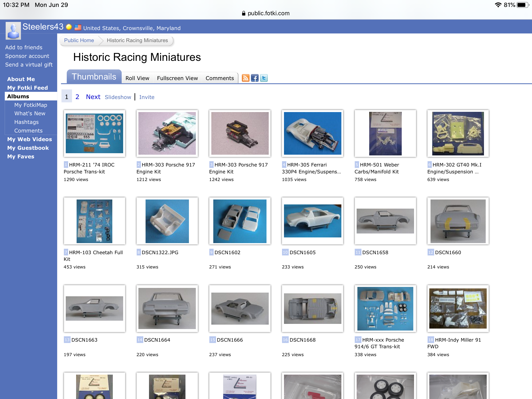Open the Steelers43 username link
Viewport: 532px width, 399px height.
point(43,27)
